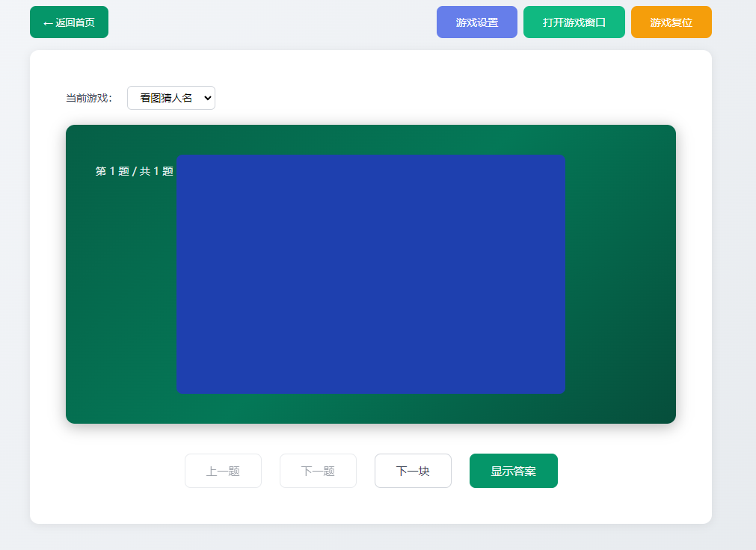Click the 返回首页 button to go home
Screen dimensions: 756x550
[x=69, y=22]
